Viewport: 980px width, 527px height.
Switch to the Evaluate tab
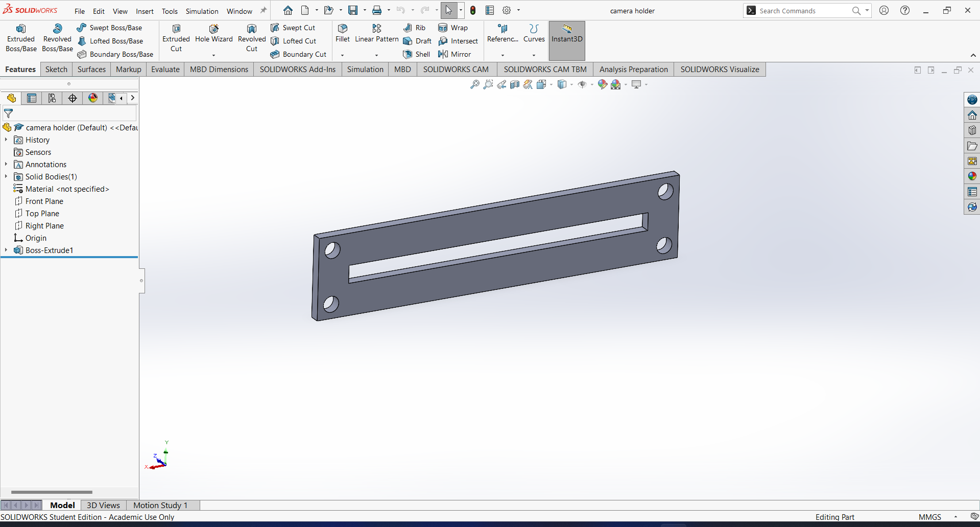(165, 70)
